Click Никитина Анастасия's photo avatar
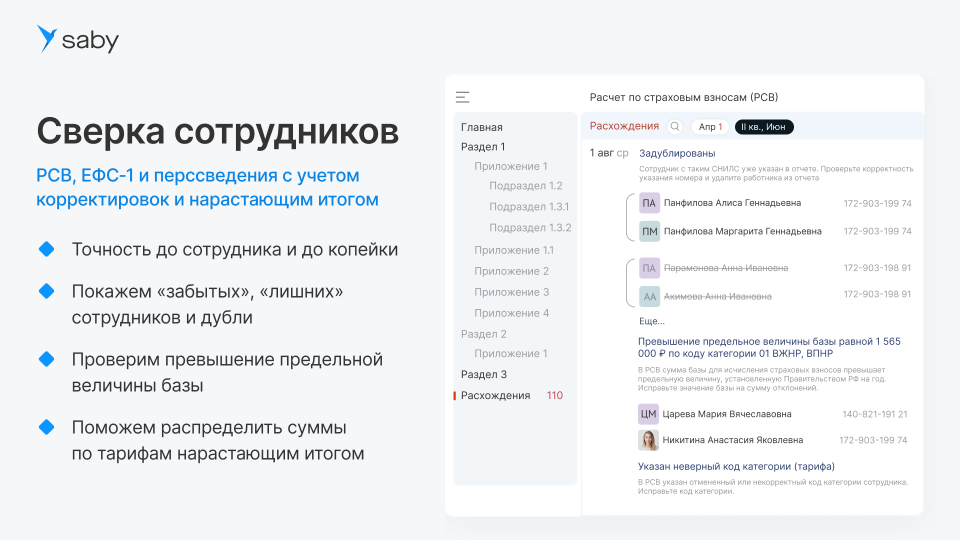 click(648, 440)
